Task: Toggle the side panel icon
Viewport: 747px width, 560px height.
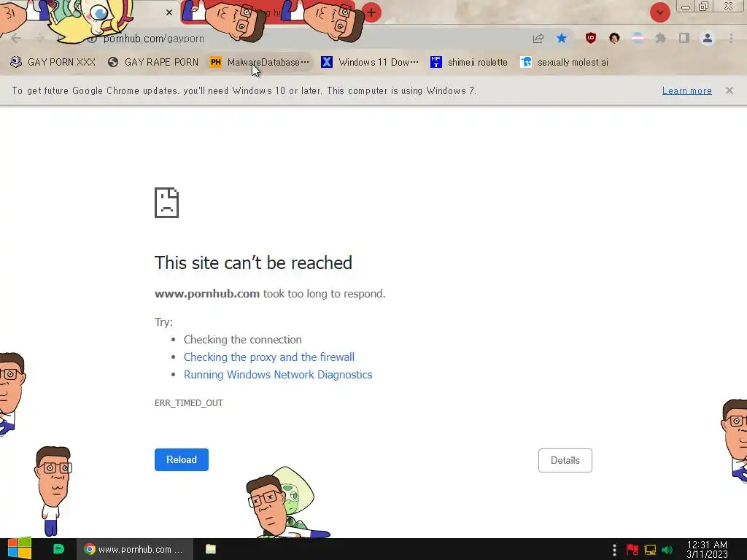Action: tap(684, 38)
